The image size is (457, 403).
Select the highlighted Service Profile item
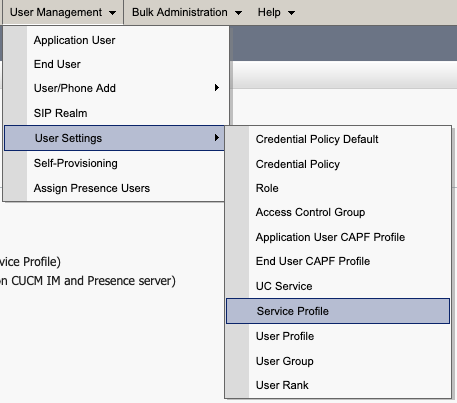[x=338, y=311]
